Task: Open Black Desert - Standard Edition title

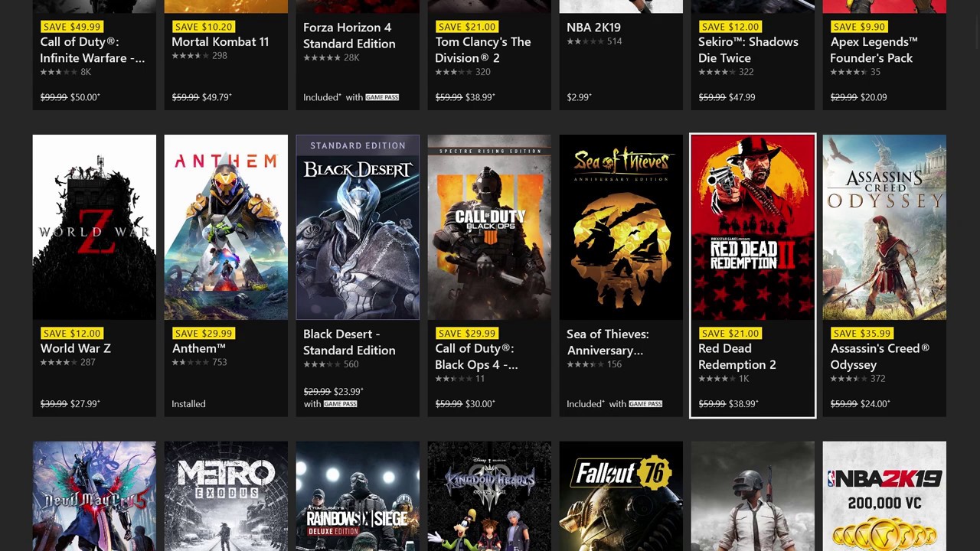Action: point(349,342)
